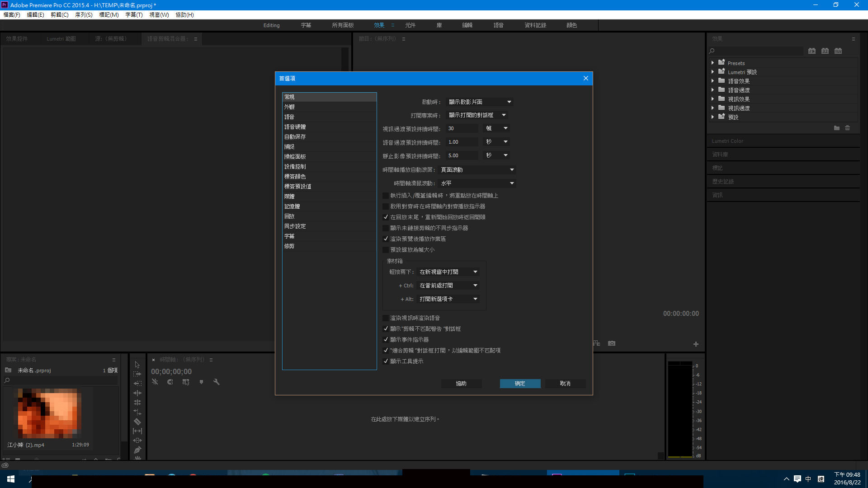Open the 啟動時 dropdown
Screen dimensions: 868x488
[479, 102]
